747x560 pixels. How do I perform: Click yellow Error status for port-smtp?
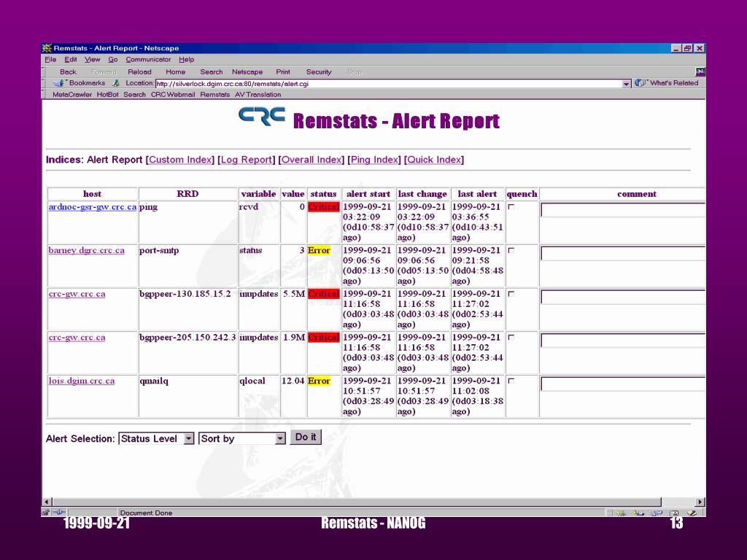320,251
